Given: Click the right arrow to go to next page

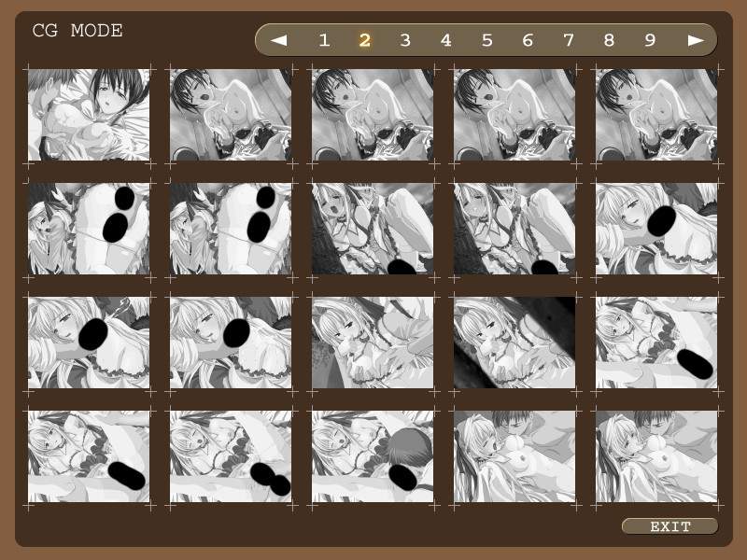Looking at the screenshot, I should point(696,40).
